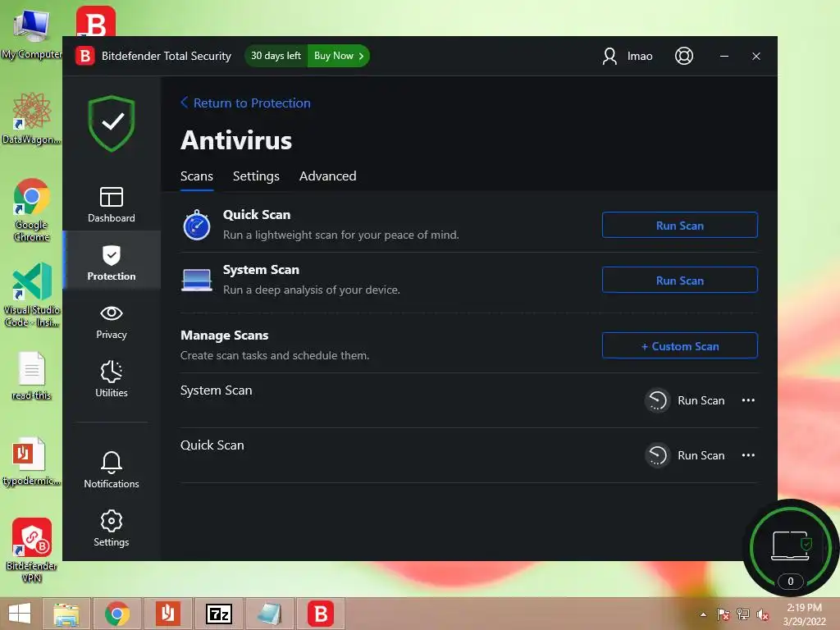Viewport: 840px width, 630px height.
Task: Run Scan for managed Quick Scan task
Action: (x=701, y=455)
